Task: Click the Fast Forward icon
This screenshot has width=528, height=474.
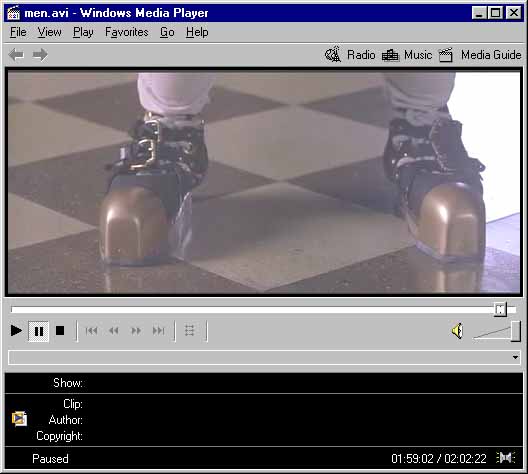Action: (x=136, y=331)
